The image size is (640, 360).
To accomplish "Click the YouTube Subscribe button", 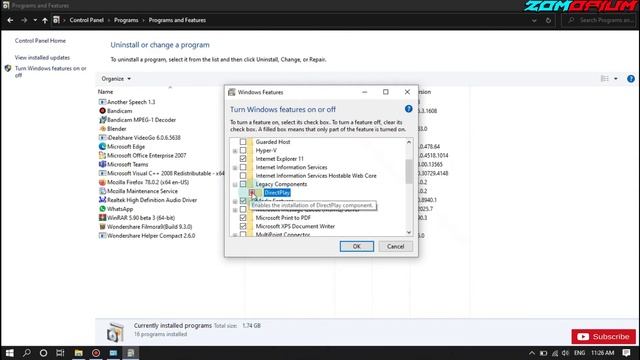I will (x=604, y=336).
